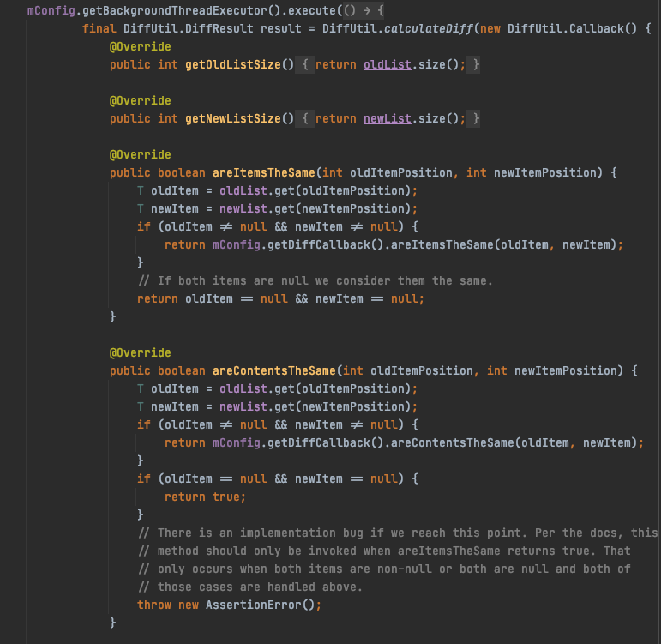This screenshot has width=661, height=644.
Task: Click @Override above areContentsTheSame
Action: pos(141,352)
